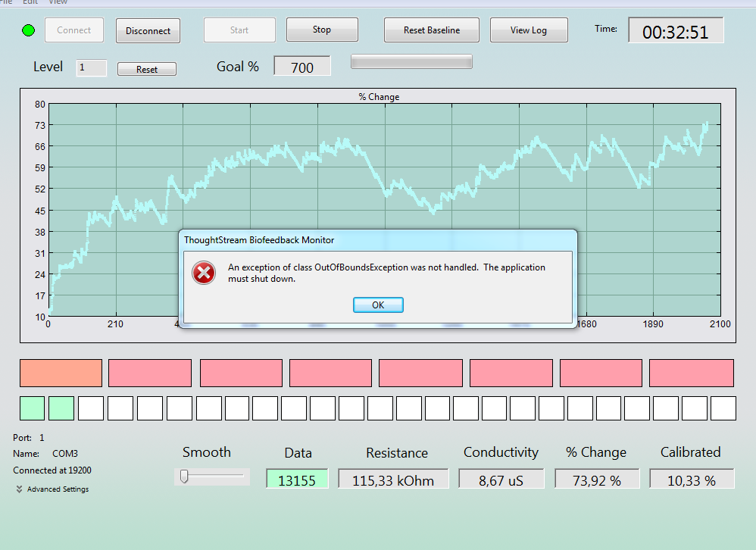Click the Reset Baseline button

pyautogui.click(x=432, y=30)
